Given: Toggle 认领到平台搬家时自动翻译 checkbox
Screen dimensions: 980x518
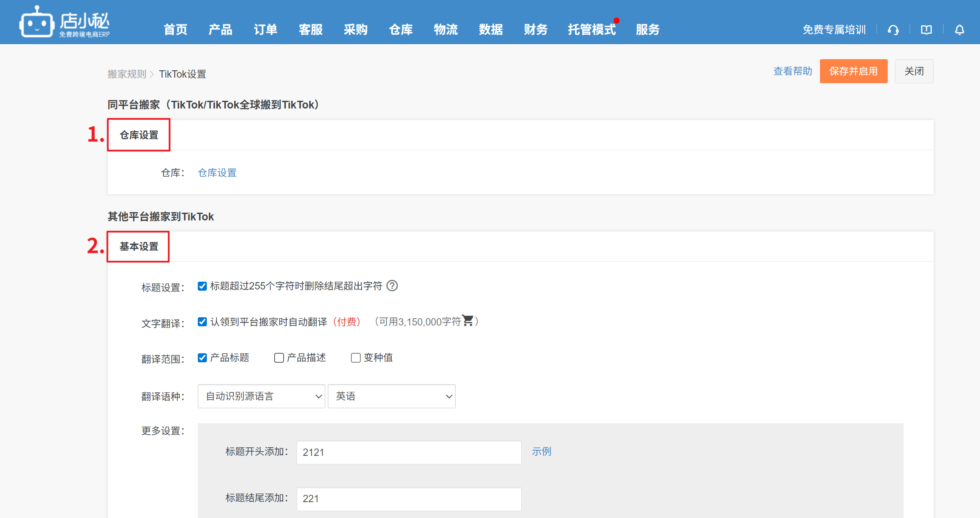Looking at the screenshot, I should (202, 322).
